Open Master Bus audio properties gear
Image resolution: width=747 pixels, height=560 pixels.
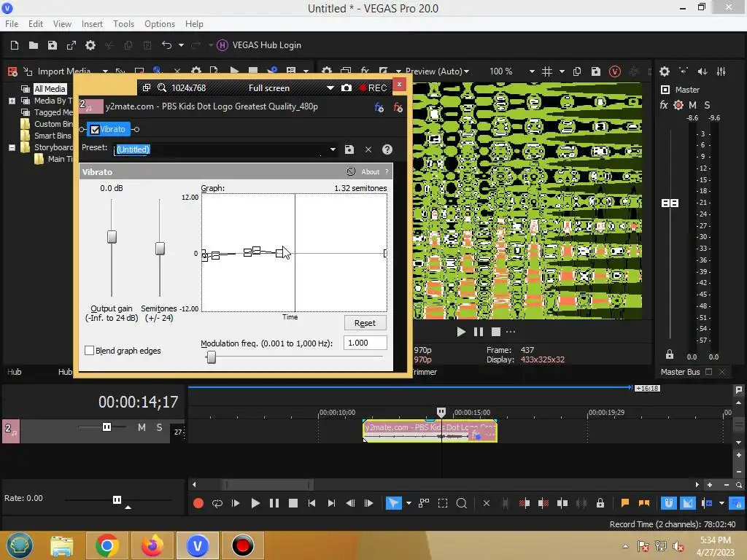[x=665, y=71]
